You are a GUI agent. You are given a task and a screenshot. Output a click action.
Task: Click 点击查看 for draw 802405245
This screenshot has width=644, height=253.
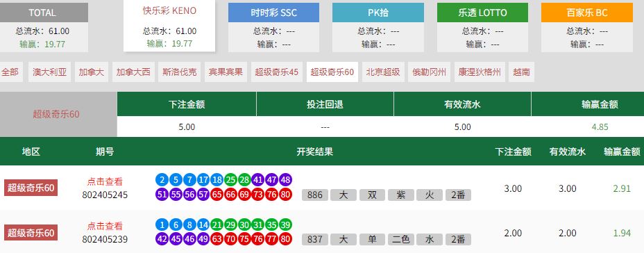(105, 181)
